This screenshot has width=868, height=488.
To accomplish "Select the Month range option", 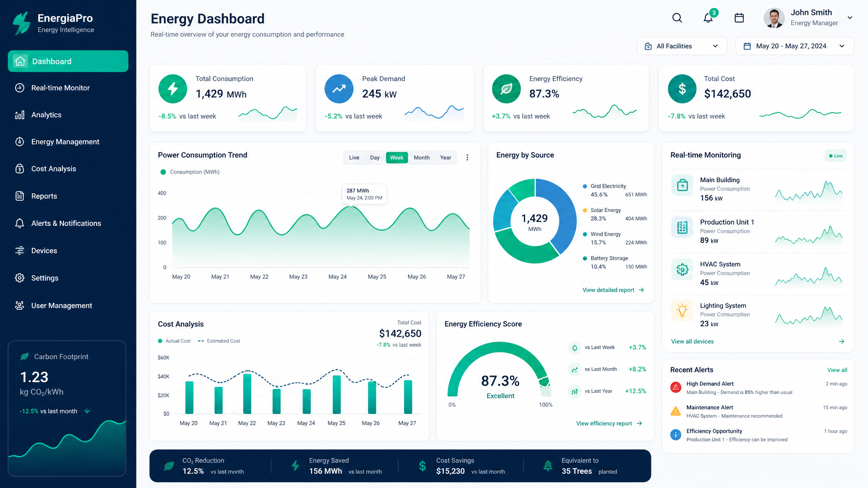I will coord(421,158).
